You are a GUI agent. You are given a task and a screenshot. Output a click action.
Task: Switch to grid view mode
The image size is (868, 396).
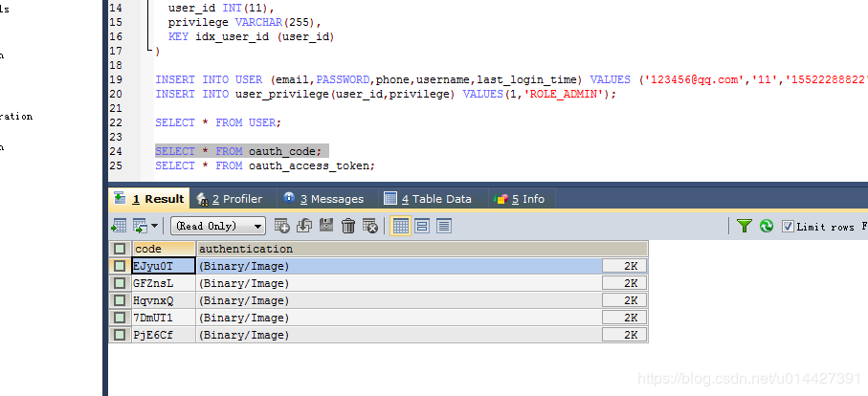click(400, 226)
